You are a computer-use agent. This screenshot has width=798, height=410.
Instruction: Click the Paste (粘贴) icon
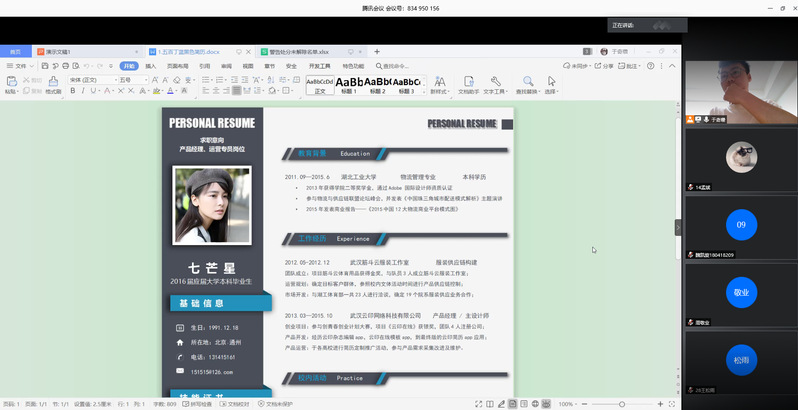[x=11, y=85]
